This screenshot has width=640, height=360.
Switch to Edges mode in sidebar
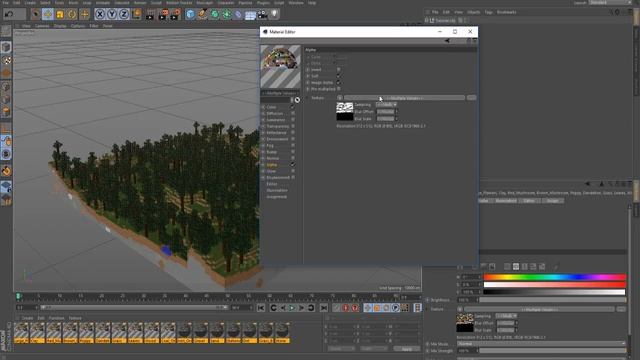[x=6, y=99]
